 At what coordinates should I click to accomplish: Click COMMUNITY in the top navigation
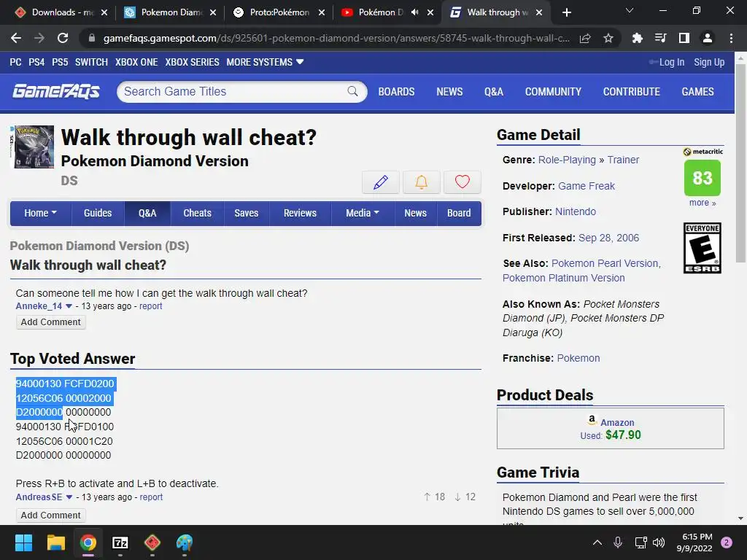553,91
